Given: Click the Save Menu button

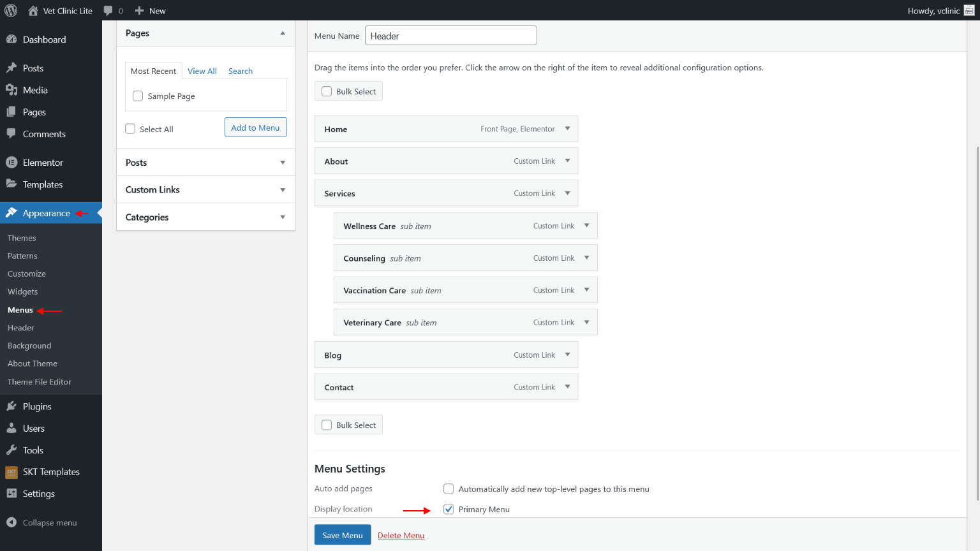Looking at the screenshot, I should (343, 535).
